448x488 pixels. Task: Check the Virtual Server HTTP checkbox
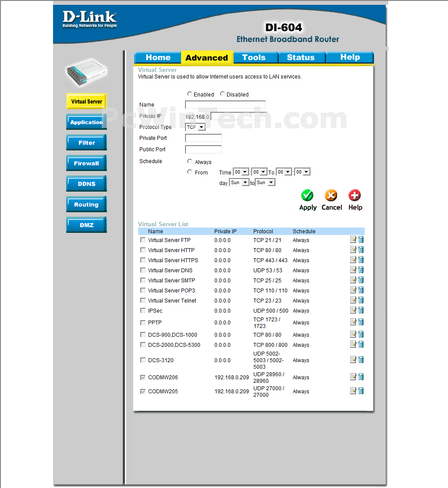pos(143,250)
